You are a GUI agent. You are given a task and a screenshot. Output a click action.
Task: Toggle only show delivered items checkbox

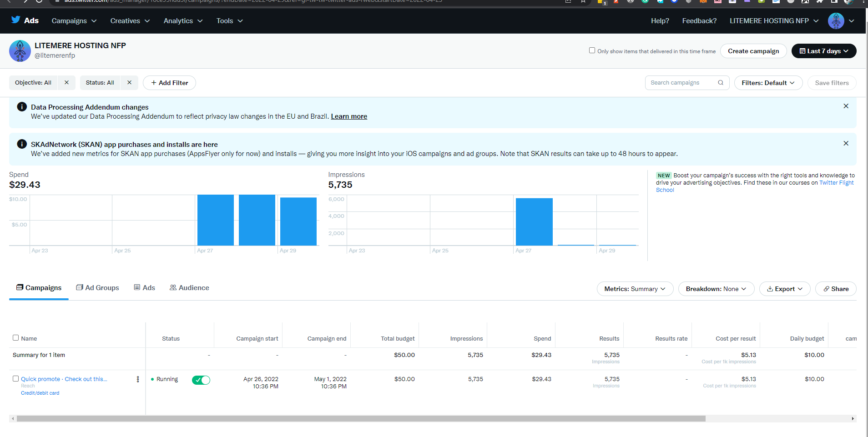tap(592, 50)
